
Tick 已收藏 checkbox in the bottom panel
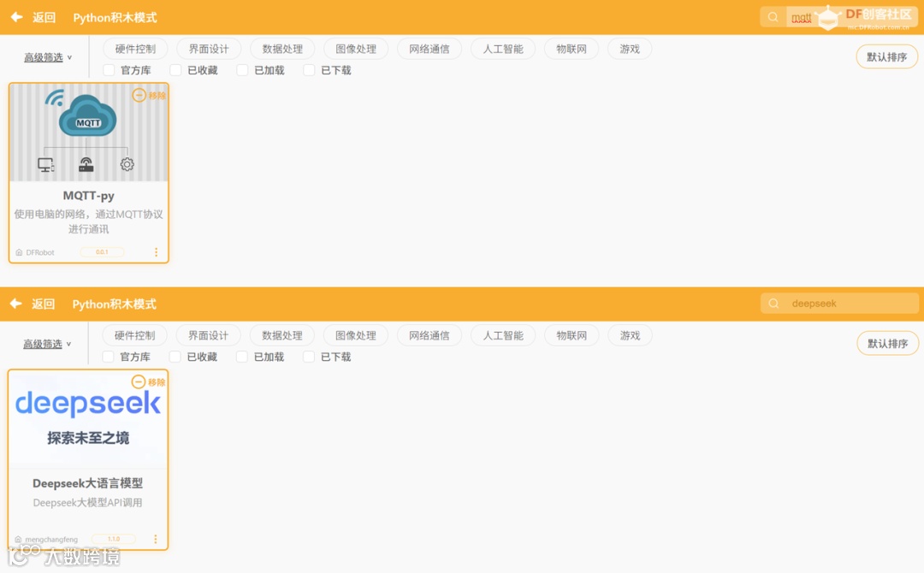175,357
